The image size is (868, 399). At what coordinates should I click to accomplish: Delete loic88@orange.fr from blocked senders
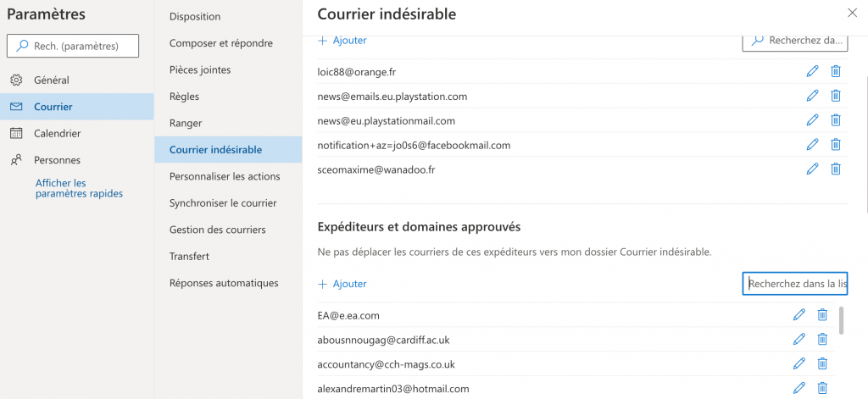pos(835,72)
